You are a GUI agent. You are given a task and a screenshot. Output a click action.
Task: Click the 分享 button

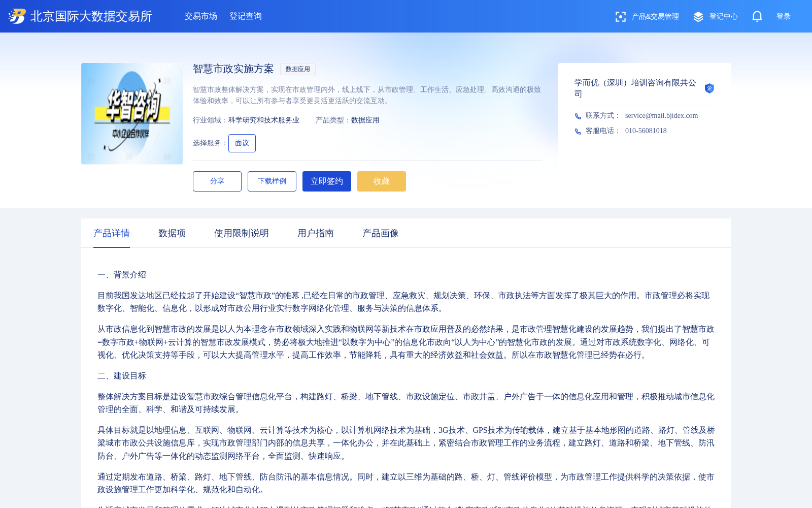pos(217,181)
